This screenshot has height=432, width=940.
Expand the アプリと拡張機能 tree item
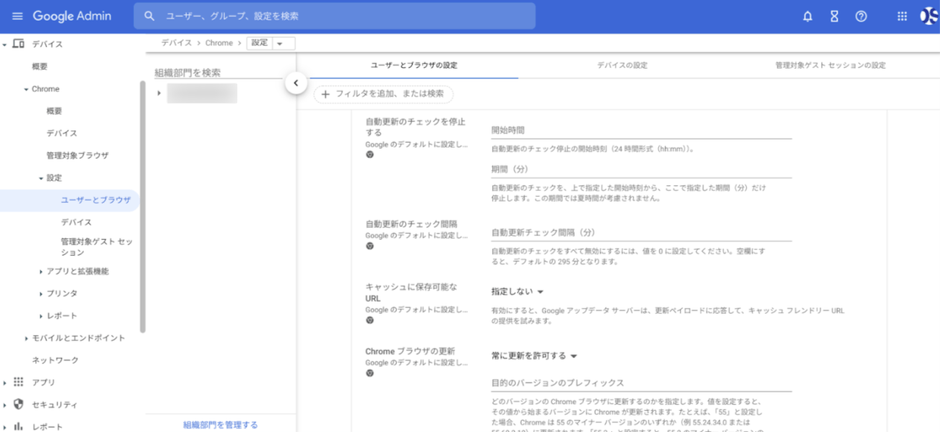(41, 272)
